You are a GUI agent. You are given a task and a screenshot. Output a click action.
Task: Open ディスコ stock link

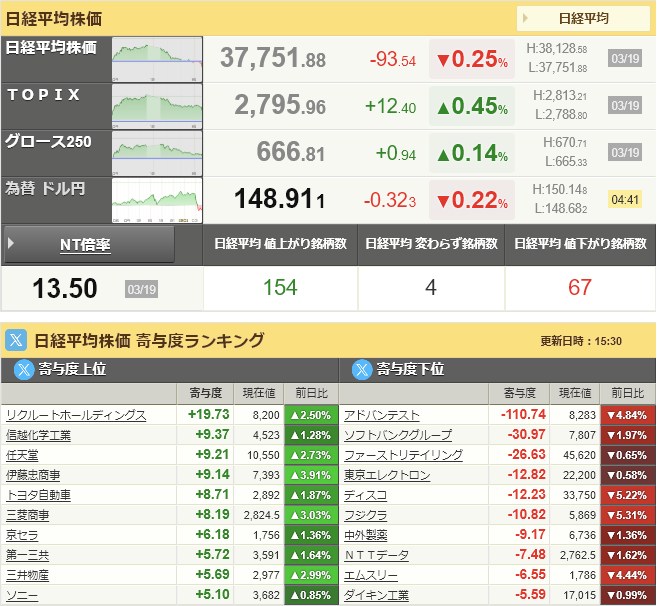pos(365,495)
